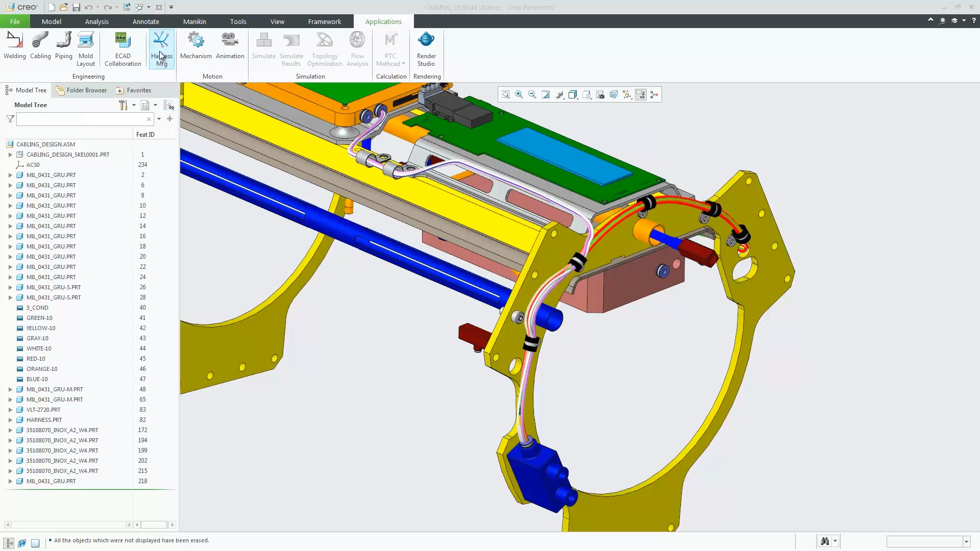Toggle the model tree filter funnel

point(10,119)
